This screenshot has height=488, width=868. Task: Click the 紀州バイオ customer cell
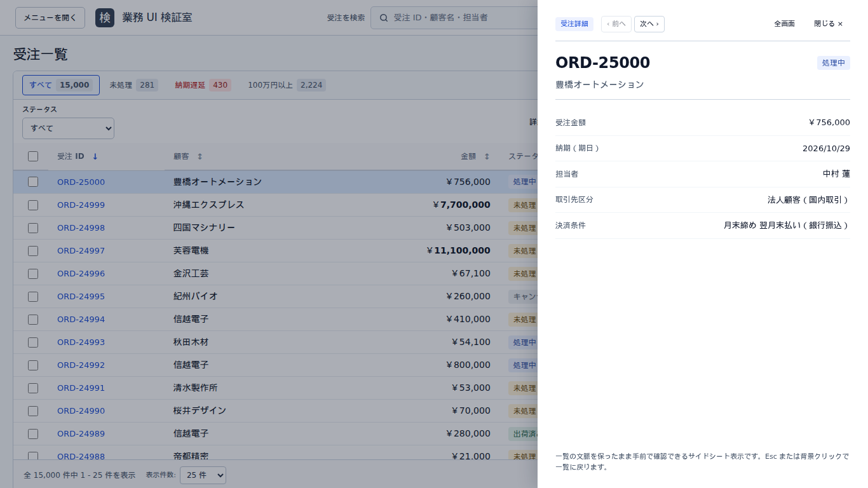[195, 296]
